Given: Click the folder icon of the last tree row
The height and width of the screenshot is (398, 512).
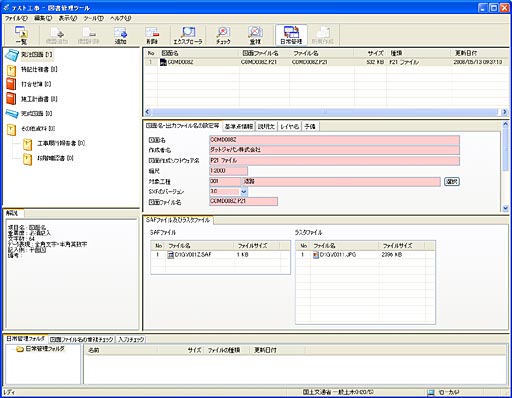Looking at the screenshot, I should click(x=28, y=159).
